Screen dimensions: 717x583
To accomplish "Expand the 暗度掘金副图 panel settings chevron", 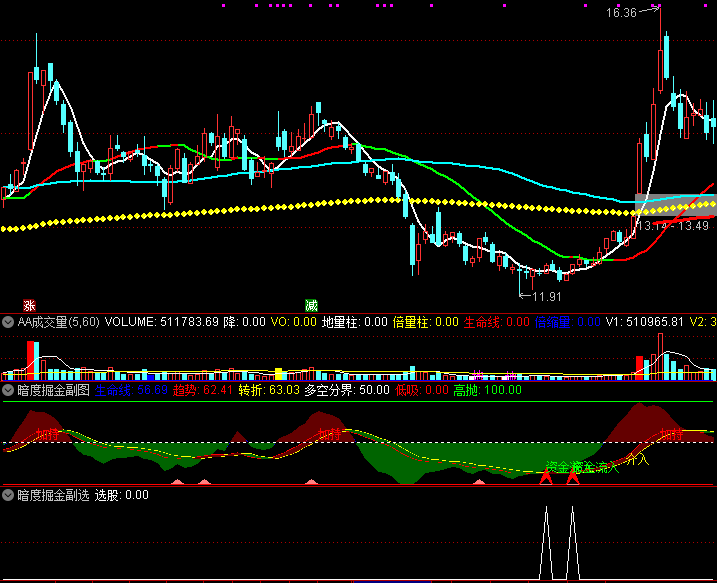I will [x=8, y=390].
